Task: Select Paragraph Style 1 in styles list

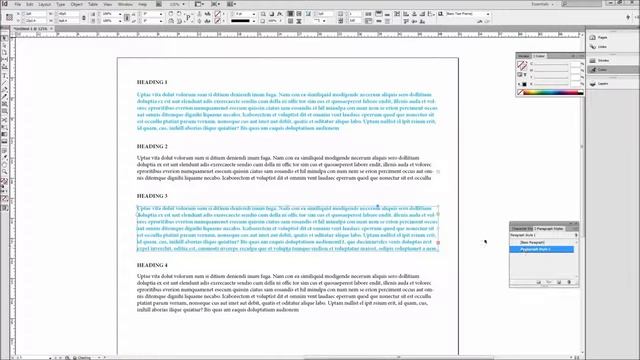Action: 541,249
